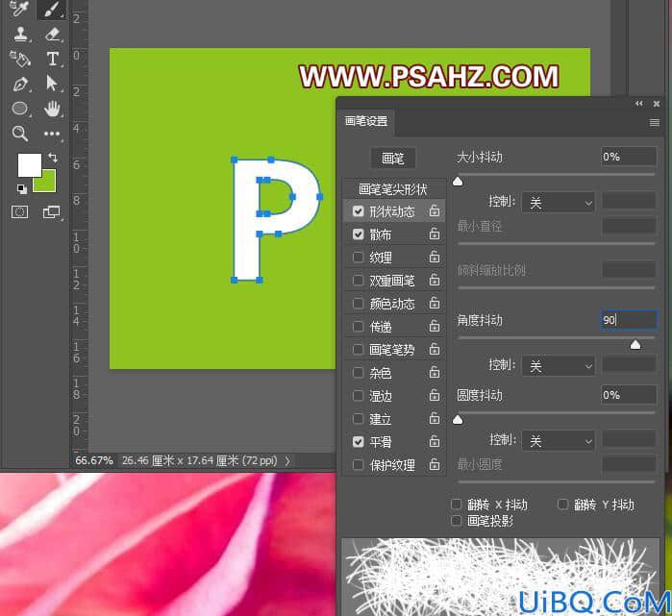This screenshot has height=616, width=672.
Task: Open the 保护纹理 settings row
Action: click(x=395, y=465)
